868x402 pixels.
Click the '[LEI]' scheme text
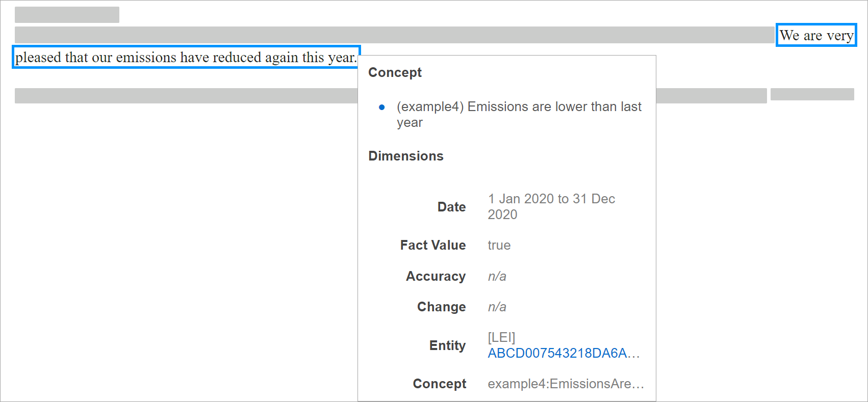tap(501, 337)
